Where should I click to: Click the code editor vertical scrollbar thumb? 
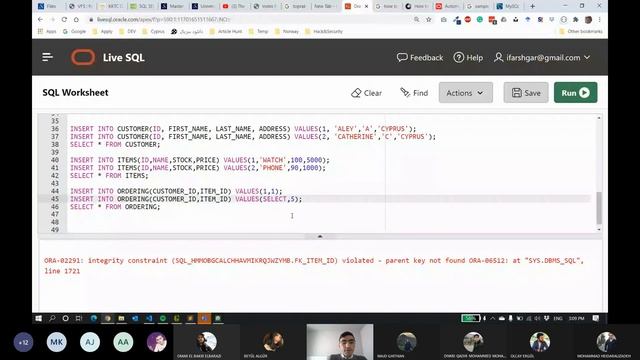(x=599, y=208)
